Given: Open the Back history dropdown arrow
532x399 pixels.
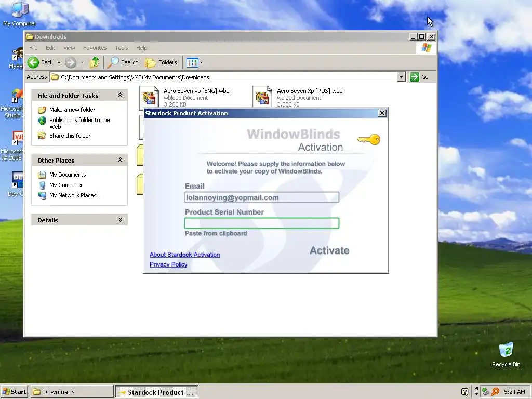Looking at the screenshot, I should (59, 62).
